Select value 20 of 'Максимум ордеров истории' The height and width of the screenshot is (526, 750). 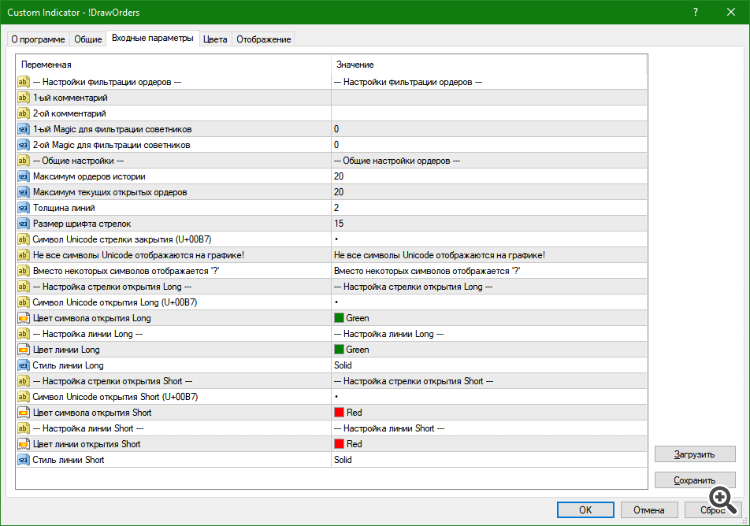339,176
